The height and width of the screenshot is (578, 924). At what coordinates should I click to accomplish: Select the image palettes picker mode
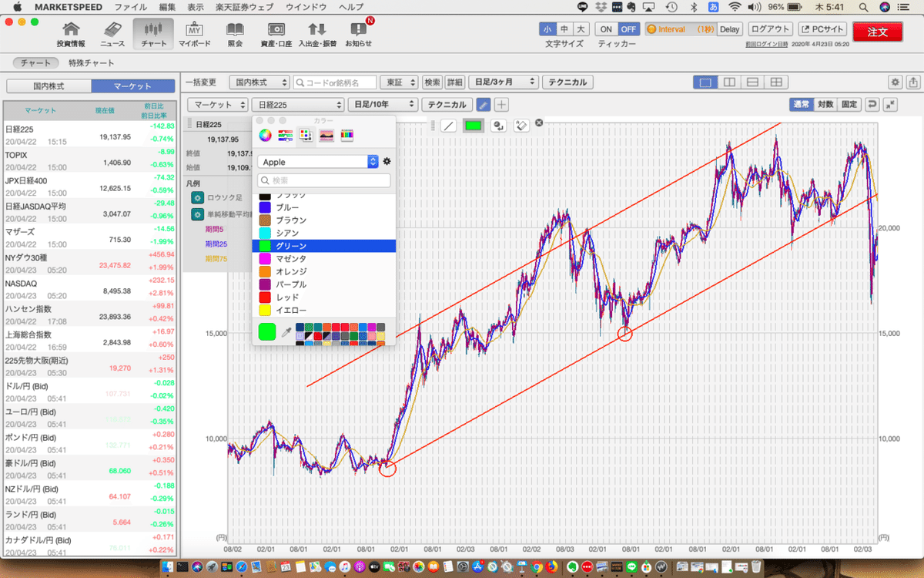point(326,136)
